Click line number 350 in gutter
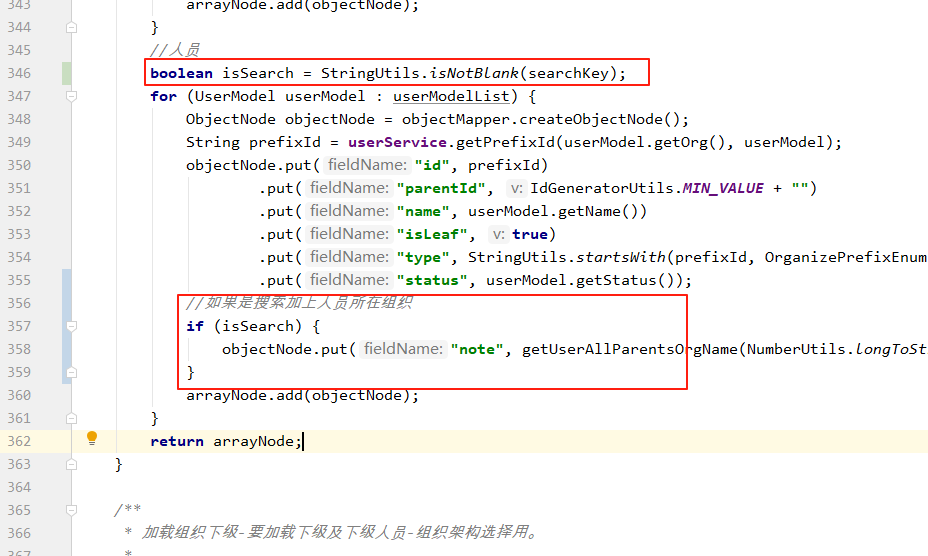 (x=18, y=165)
